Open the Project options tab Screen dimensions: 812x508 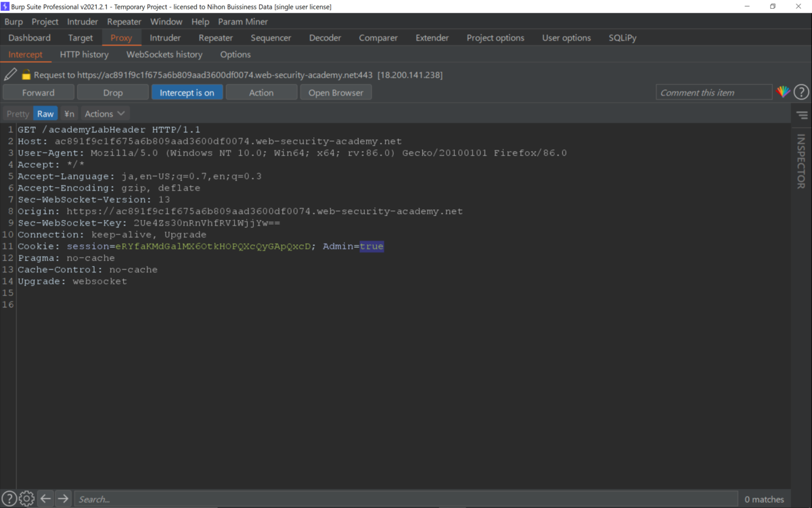click(495, 38)
